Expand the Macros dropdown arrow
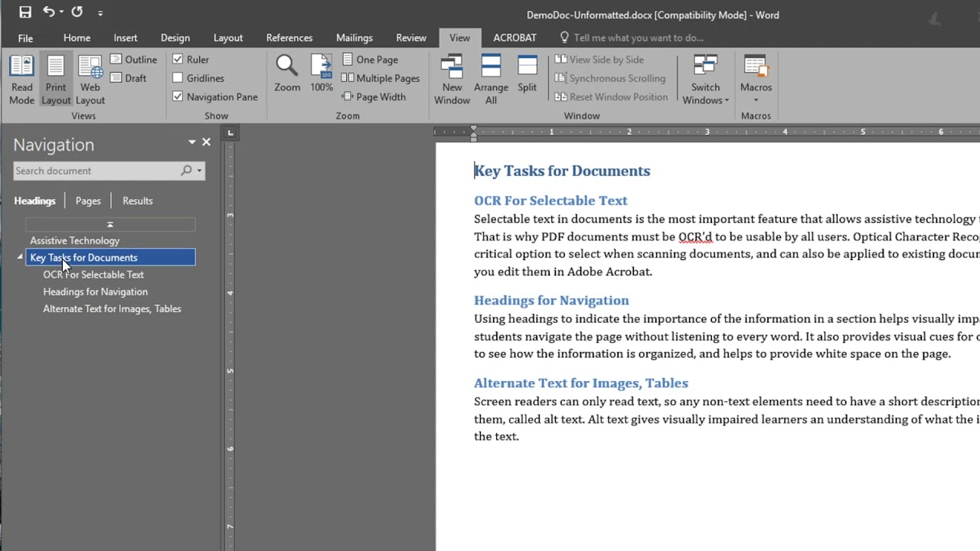The image size is (980, 551). click(756, 100)
